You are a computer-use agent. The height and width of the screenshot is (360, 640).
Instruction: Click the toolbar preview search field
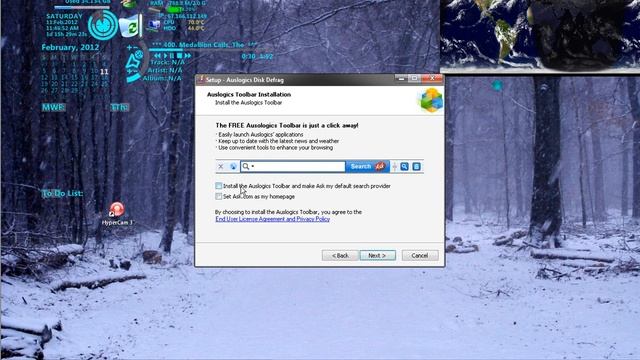point(293,167)
